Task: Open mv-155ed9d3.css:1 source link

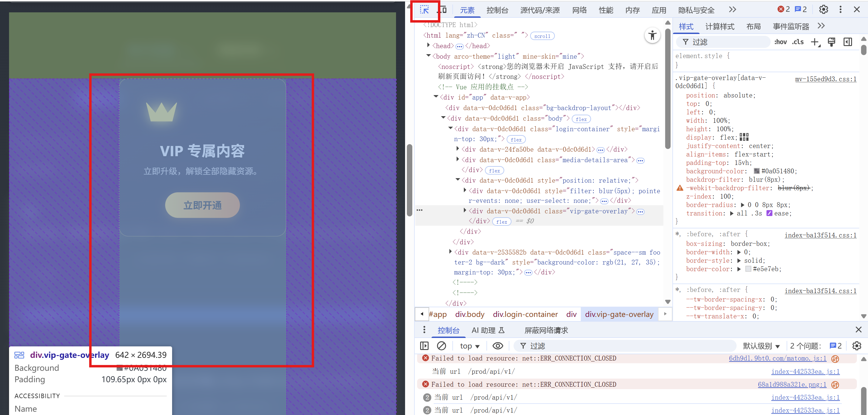Action: click(825, 79)
